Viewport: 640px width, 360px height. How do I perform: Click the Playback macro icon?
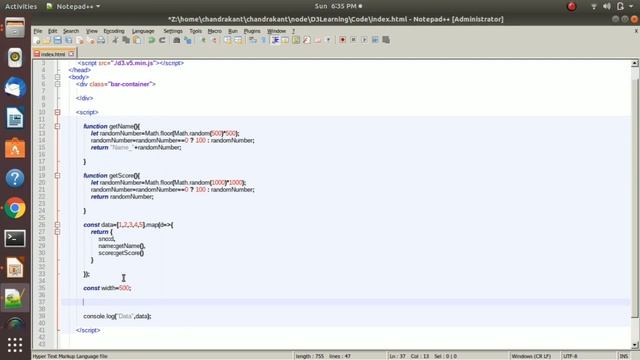(x=364, y=40)
